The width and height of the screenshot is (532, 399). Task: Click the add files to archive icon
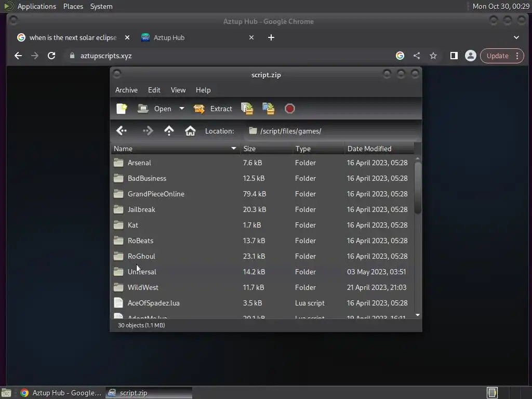click(247, 109)
